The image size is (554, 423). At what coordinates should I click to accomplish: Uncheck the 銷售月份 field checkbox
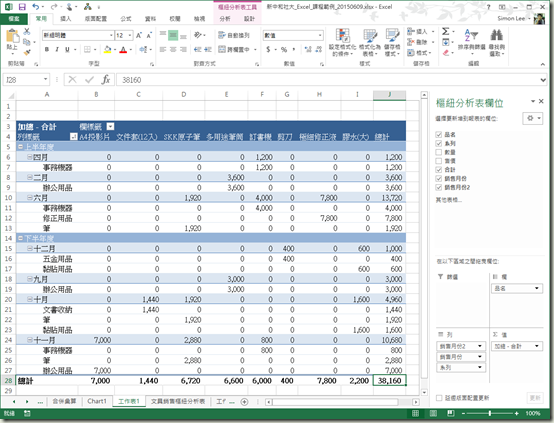click(x=439, y=178)
